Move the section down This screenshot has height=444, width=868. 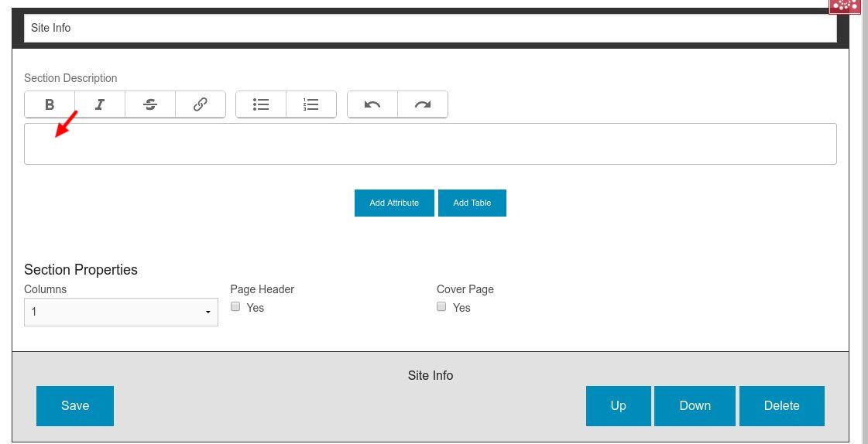[x=695, y=405]
